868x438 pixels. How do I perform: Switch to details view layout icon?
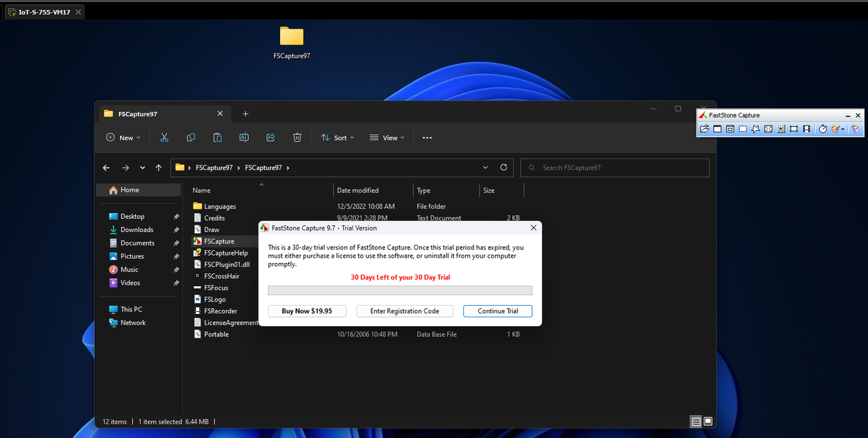(x=696, y=422)
